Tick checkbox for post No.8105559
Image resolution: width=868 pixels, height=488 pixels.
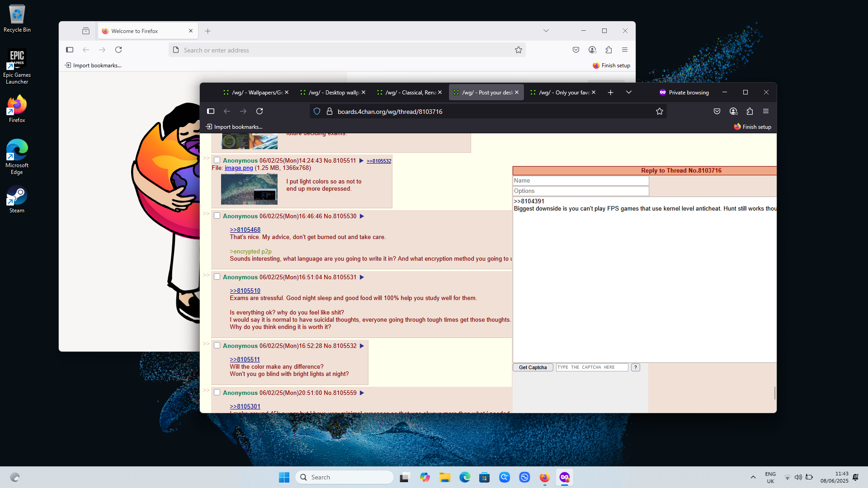click(217, 392)
